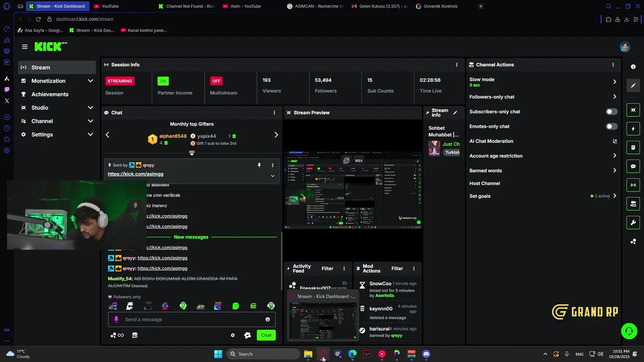
Task: Expand the pinned message chevron
Action: pos(273,176)
